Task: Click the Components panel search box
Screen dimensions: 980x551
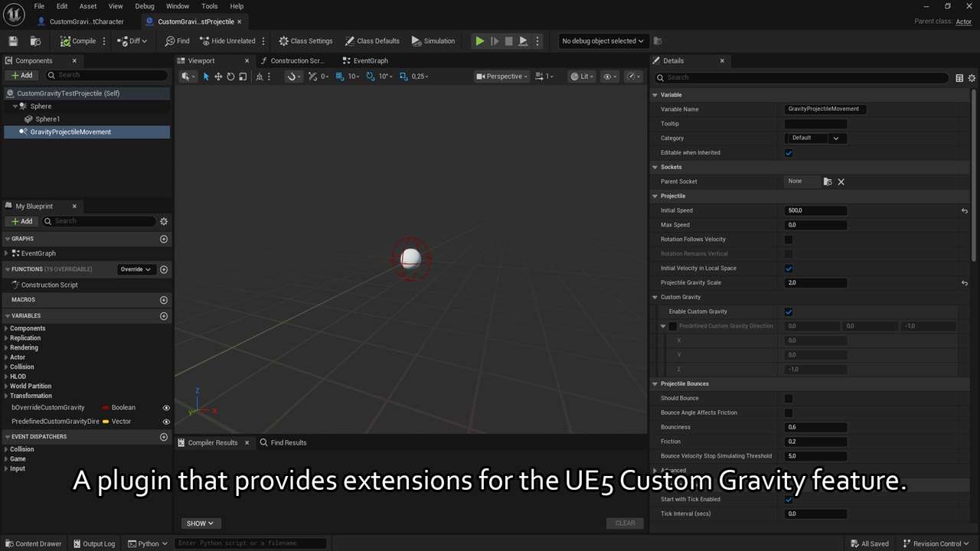Action: (x=106, y=75)
